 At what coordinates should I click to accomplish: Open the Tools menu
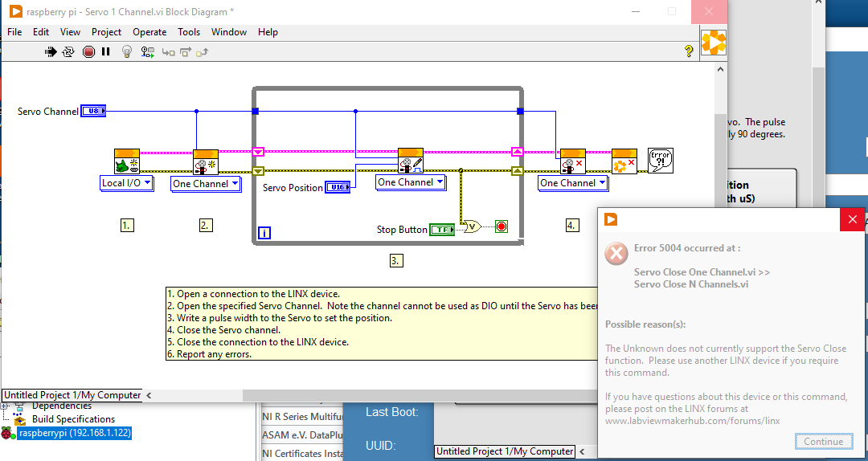(189, 32)
